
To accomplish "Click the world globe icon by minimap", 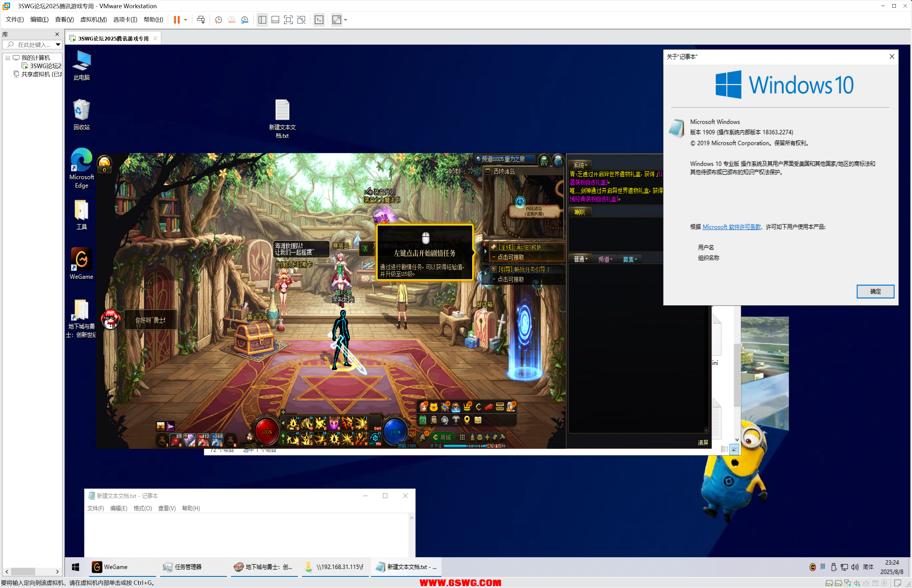I will [558, 161].
